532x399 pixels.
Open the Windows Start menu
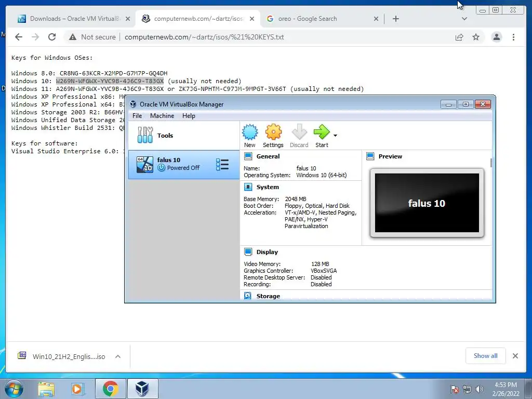tap(14, 389)
